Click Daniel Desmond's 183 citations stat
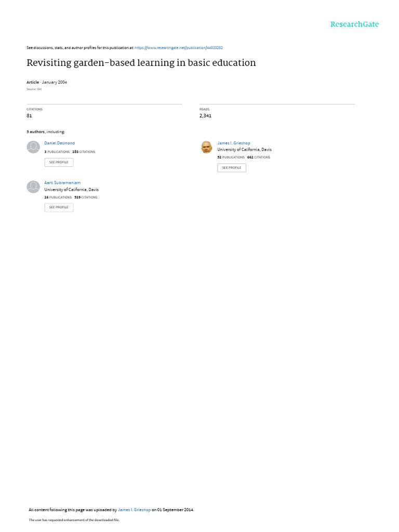The width and height of the screenshot is (399, 532). tap(84, 152)
